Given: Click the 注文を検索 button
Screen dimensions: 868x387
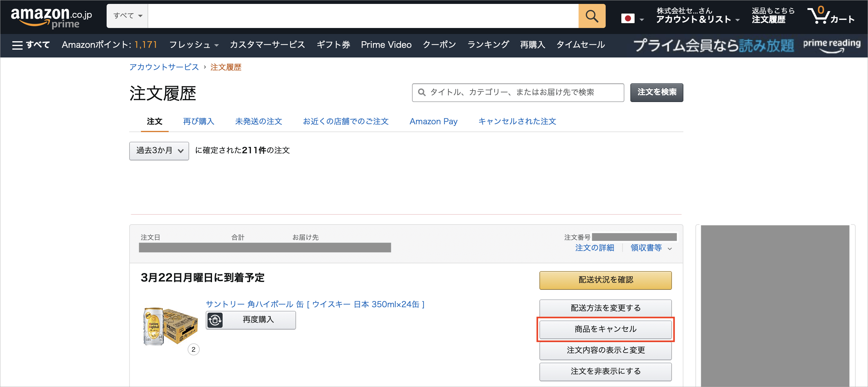Looking at the screenshot, I should coord(656,92).
